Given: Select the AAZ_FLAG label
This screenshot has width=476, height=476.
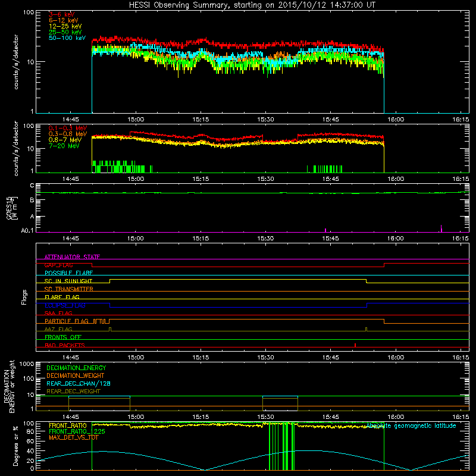Looking at the screenshot, I should click(x=58, y=329).
